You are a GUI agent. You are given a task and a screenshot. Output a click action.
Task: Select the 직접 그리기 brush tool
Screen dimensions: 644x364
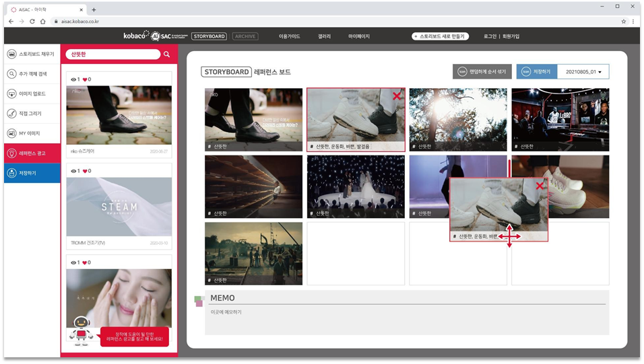(32, 114)
